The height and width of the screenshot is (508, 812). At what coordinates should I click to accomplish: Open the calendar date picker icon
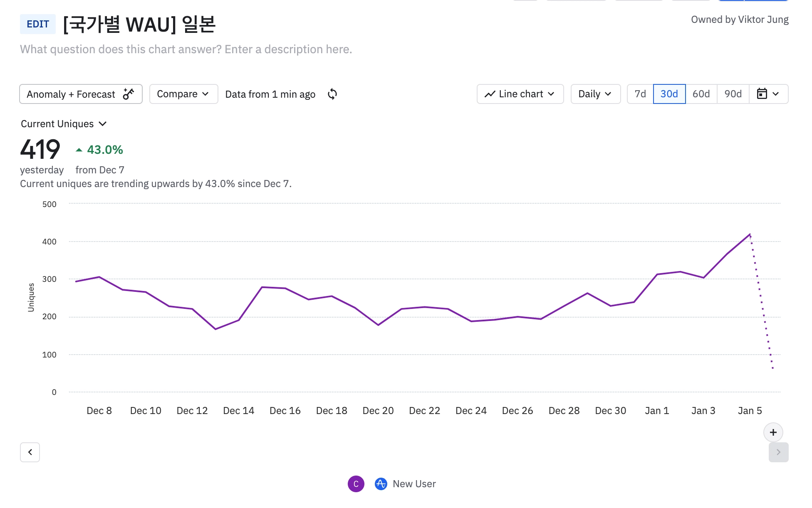click(762, 94)
